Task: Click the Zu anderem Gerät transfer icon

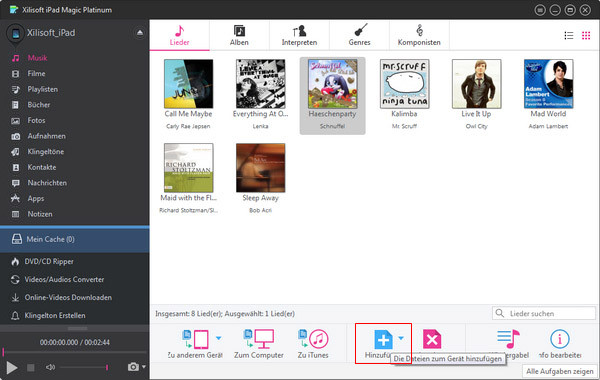Action: pyautogui.click(x=196, y=339)
